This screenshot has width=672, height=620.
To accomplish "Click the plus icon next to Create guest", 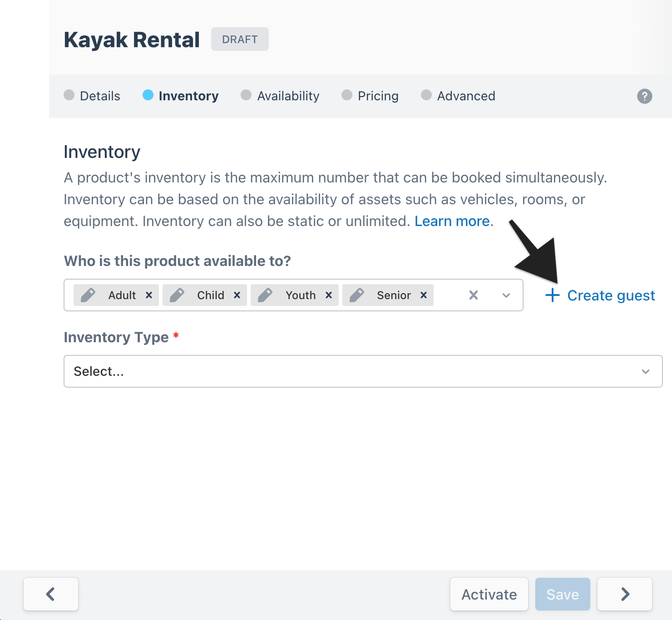I will click(x=553, y=295).
